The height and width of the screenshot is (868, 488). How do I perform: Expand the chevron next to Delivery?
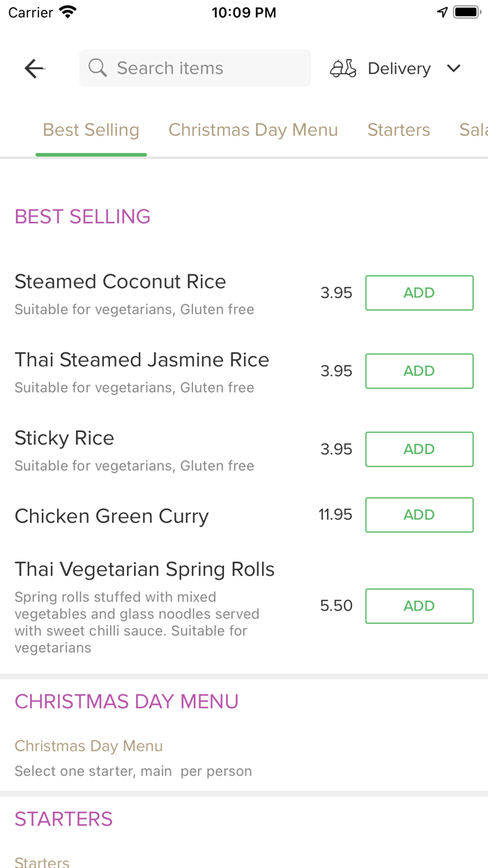click(x=453, y=68)
